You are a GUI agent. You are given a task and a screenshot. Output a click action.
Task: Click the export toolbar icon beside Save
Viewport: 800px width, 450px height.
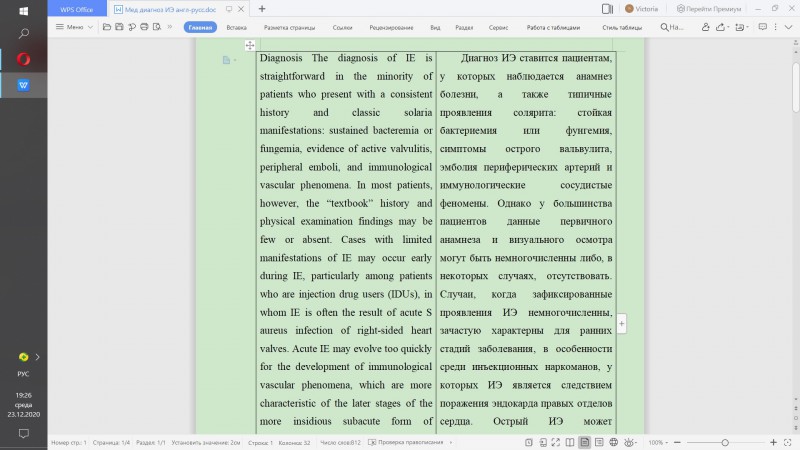pyautogui.click(x=132, y=27)
